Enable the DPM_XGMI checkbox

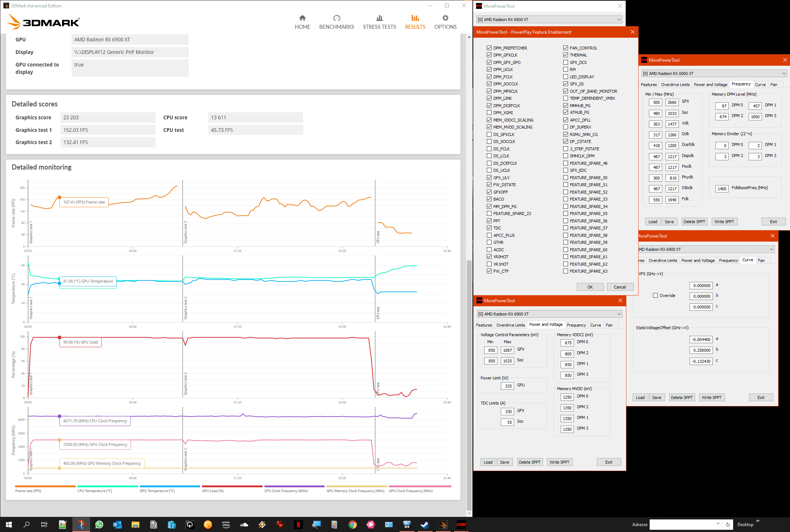coord(489,113)
